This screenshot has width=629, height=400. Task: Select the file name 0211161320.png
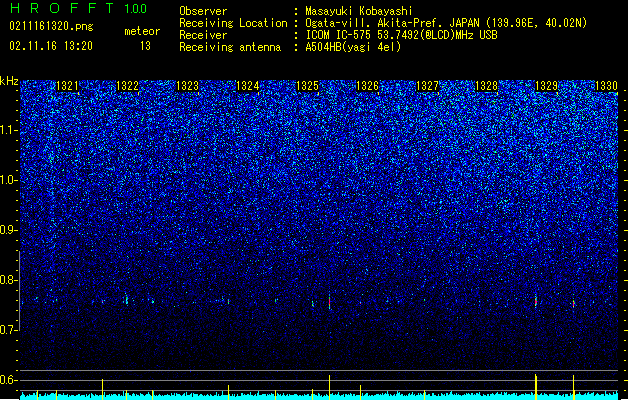[x=51, y=27]
